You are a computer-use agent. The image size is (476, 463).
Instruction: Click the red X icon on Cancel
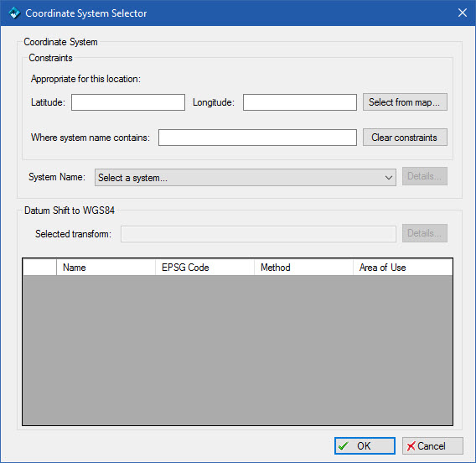(x=411, y=446)
